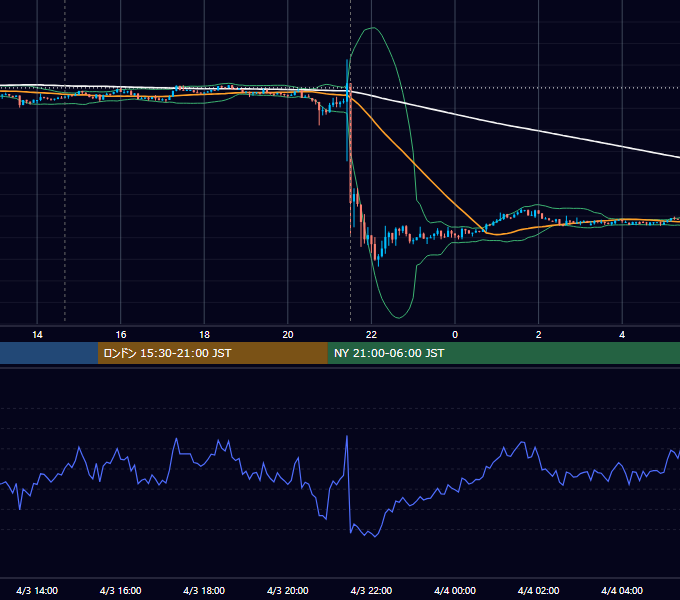Screen dimensions: 680x600
Task: Click the time axis label 0
Action: (x=455, y=335)
